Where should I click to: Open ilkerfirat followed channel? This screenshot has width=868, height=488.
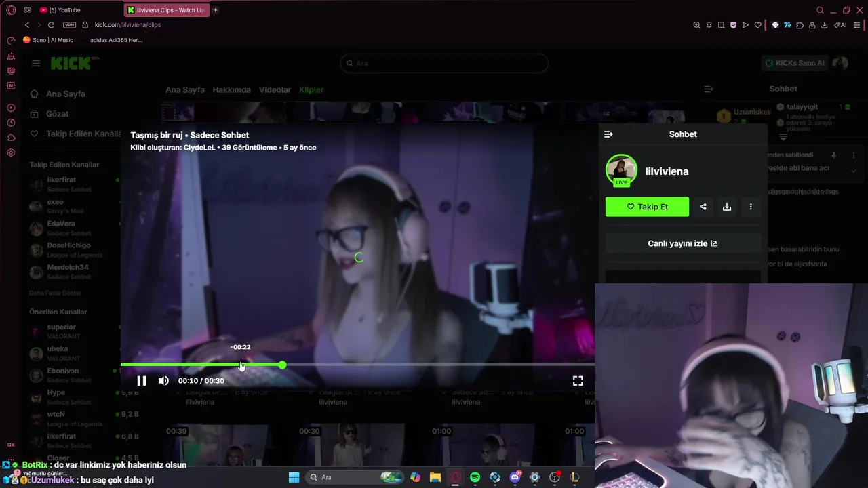click(x=73, y=184)
